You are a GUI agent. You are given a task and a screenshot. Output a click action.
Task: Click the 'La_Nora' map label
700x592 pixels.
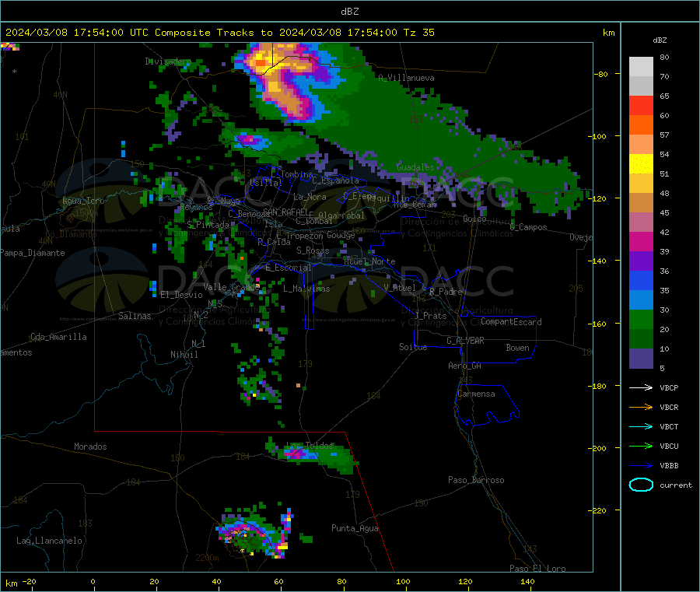coord(310,197)
